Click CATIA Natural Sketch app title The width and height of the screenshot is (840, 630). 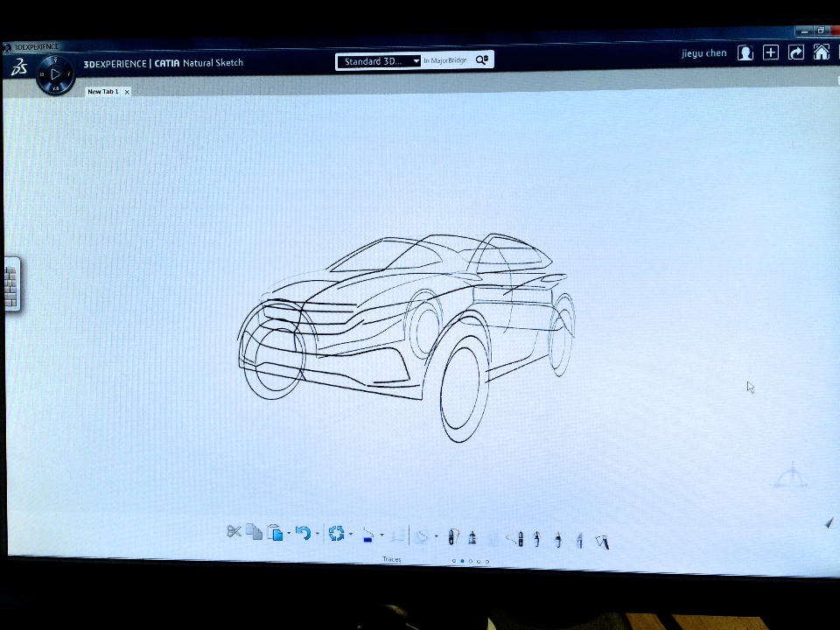(x=199, y=63)
